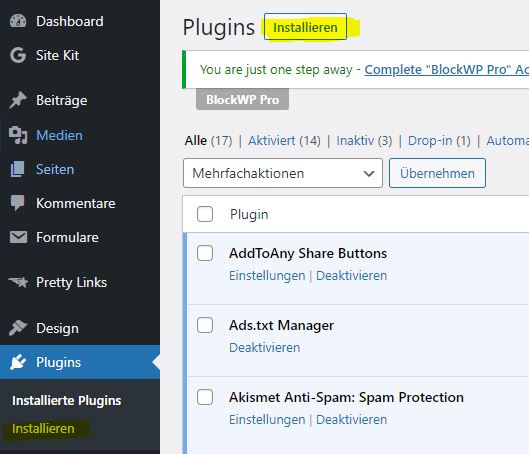Click the Pretty Links star icon
The height and width of the screenshot is (454, 529).
click(x=18, y=282)
